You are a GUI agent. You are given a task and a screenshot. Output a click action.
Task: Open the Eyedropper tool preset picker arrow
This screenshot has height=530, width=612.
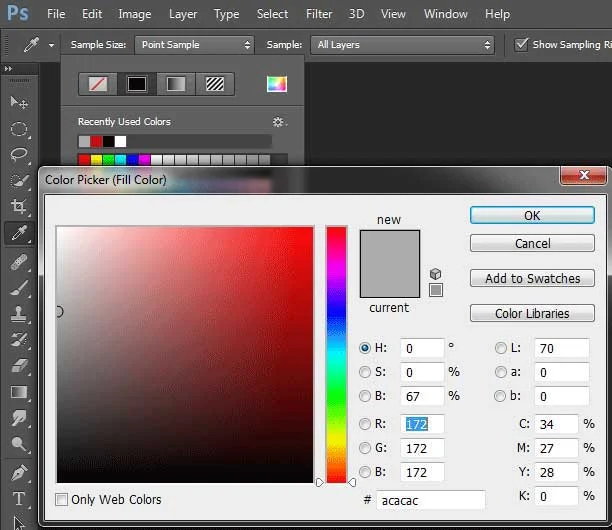click(51, 45)
